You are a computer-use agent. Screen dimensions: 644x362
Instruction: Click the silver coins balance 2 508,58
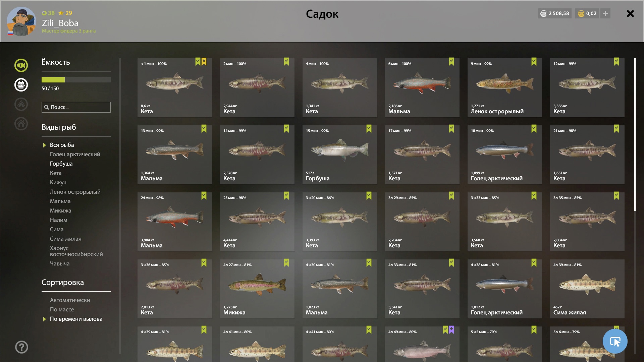(554, 13)
